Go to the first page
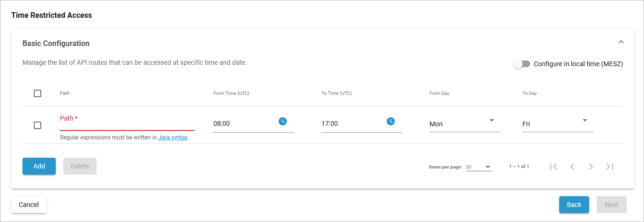 [x=554, y=167]
